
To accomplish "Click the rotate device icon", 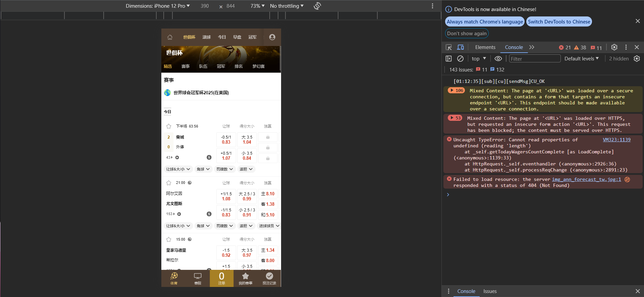I will [317, 6].
